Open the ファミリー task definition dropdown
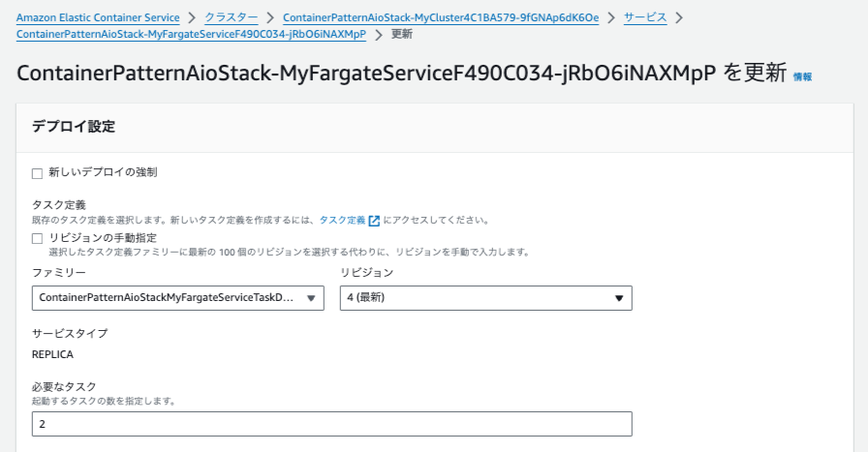This screenshot has height=452, width=868. [x=177, y=298]
